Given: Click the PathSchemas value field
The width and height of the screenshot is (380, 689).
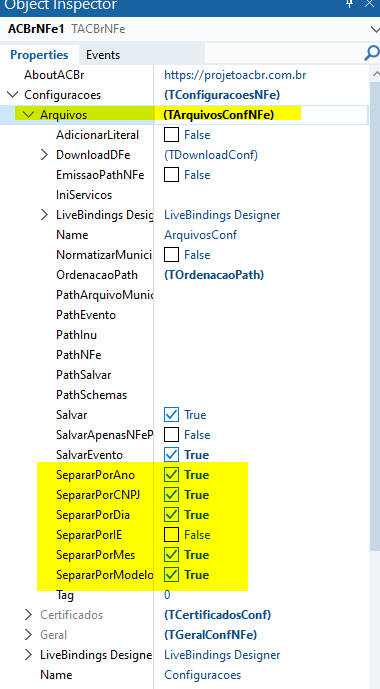Looking at the screenshot, I should [x=262, y=395].
